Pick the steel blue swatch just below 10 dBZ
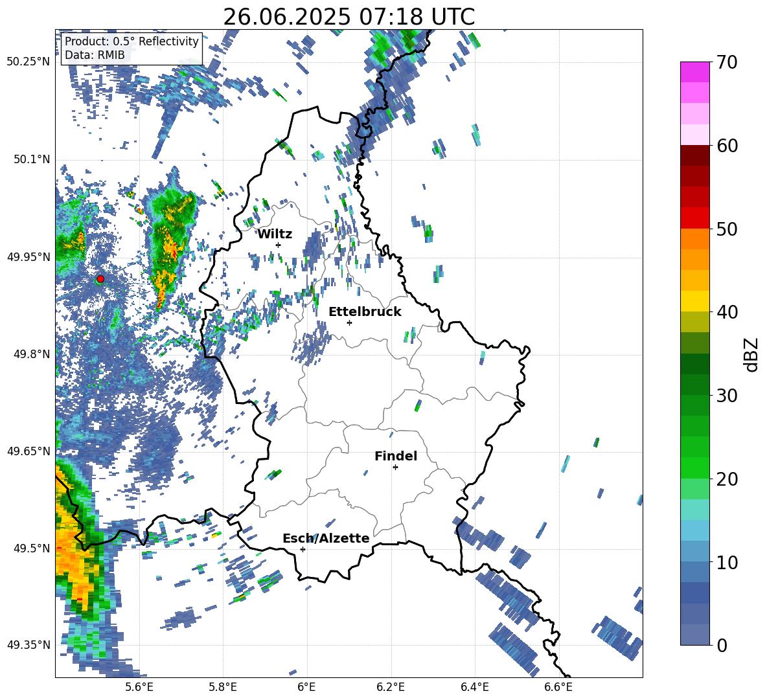This screenshot has height=700, width=767. coord(694,572)
